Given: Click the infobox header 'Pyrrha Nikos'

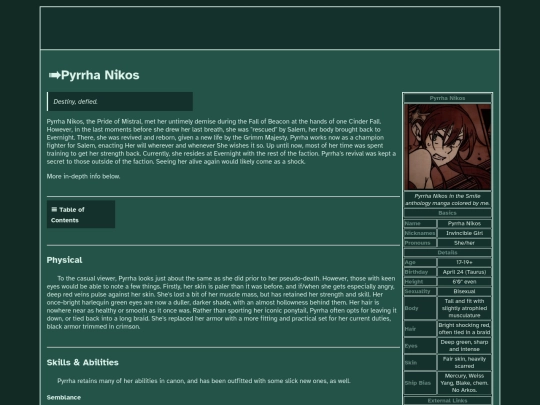Looking at the screenshot, I should tap(447, 98).
